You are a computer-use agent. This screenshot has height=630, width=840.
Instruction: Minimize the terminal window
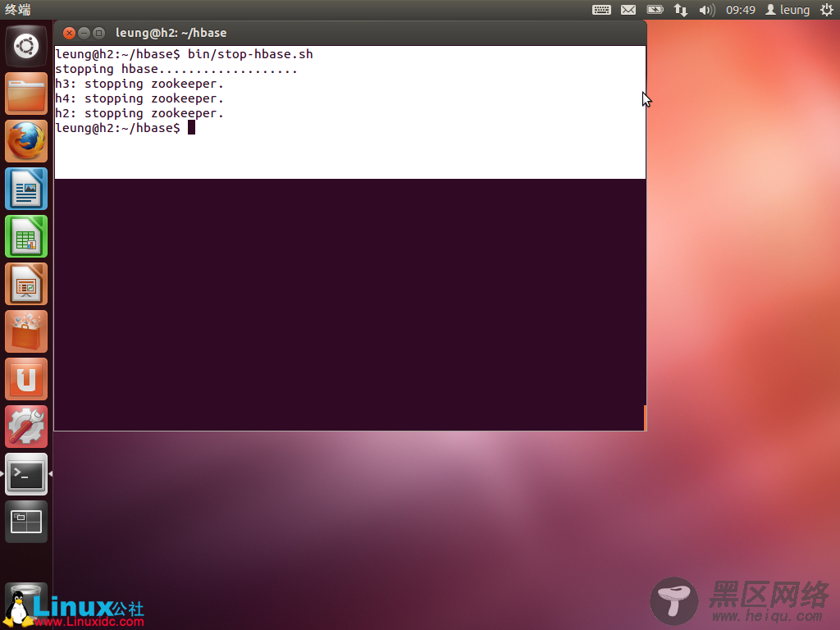click(x=84, y=33)
